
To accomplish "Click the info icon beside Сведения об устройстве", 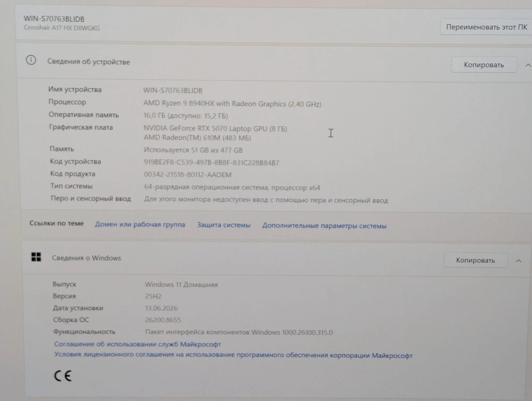I will point(31,60).
